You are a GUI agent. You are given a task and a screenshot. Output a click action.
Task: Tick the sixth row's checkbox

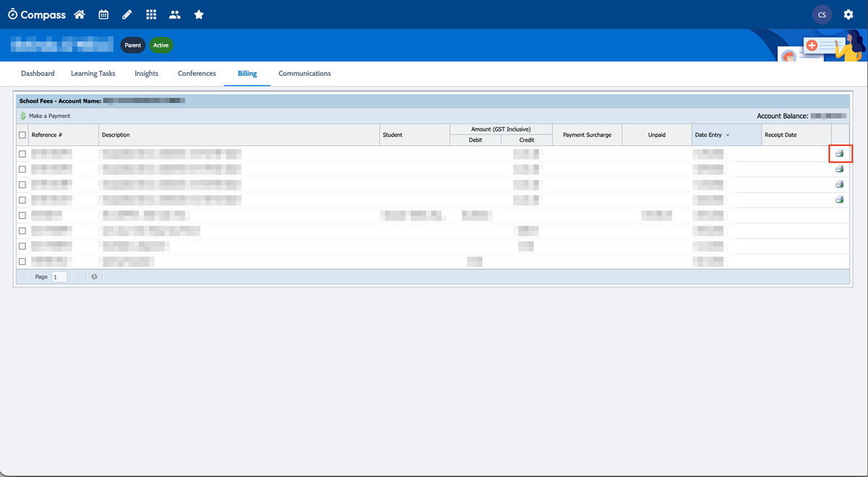point(22,231)
